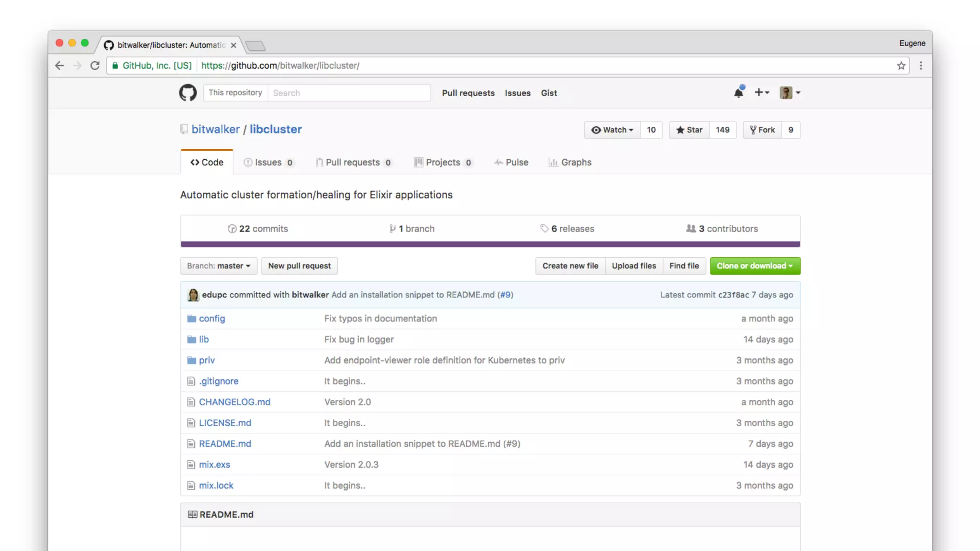Image resolution: width=980 pixels, height=551 pixels.
Task: Bookmark page with star icon
Action: (x=901, y=66)
